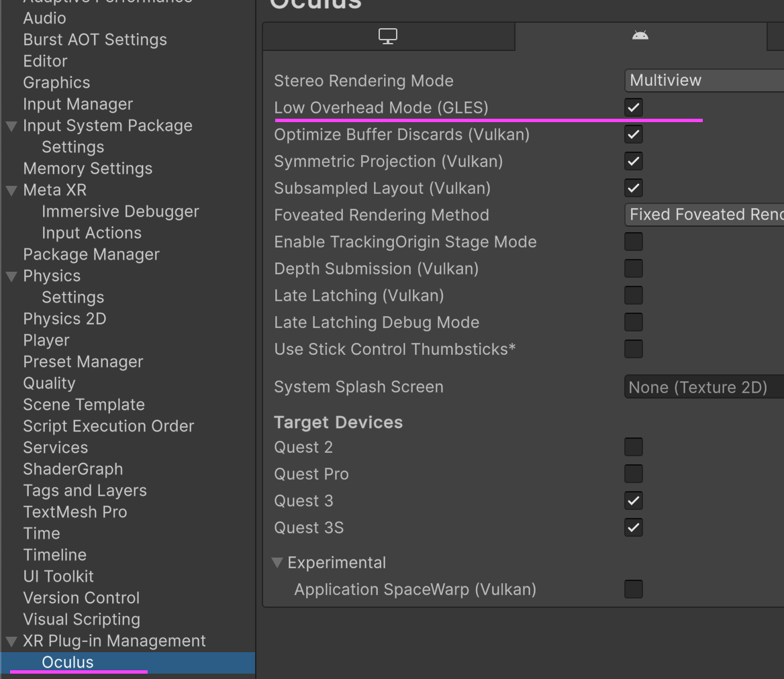
Task: Select Services in sidebar
Action: [x=56, y=448]
